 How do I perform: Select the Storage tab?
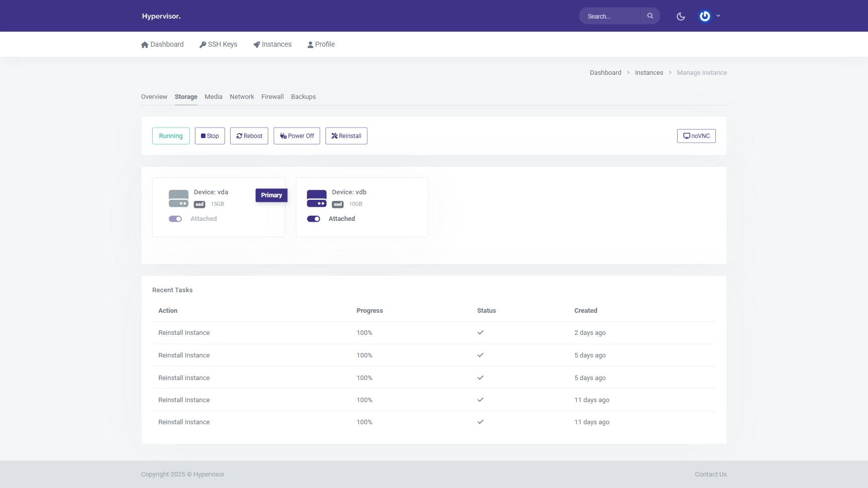pyautogui.click(x=186, y=97)
